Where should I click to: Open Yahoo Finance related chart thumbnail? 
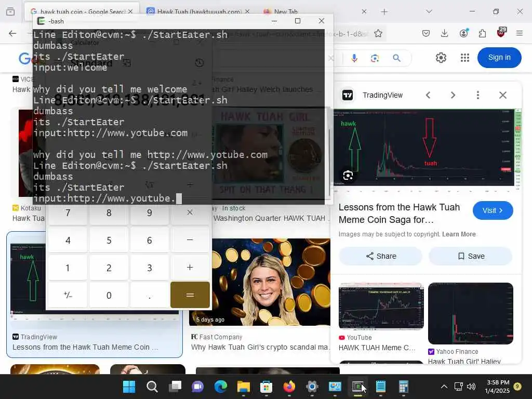coord(471,313)
